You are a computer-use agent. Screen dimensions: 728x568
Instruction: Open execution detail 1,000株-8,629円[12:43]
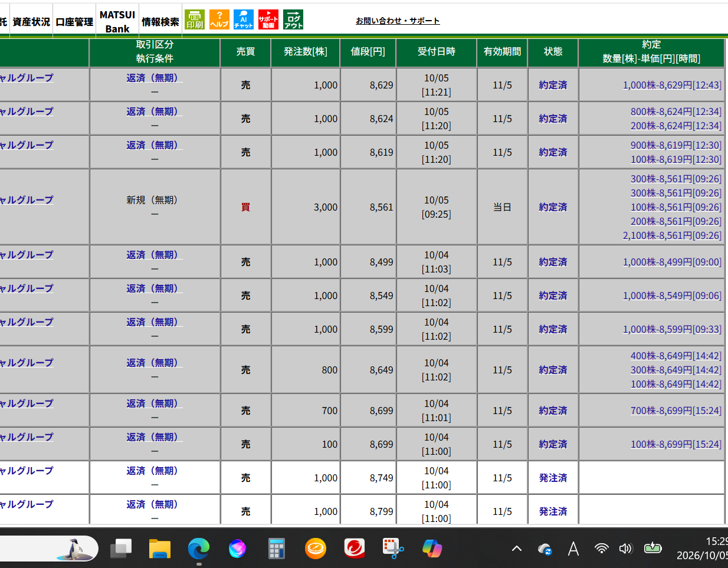[x=672, y=85]
